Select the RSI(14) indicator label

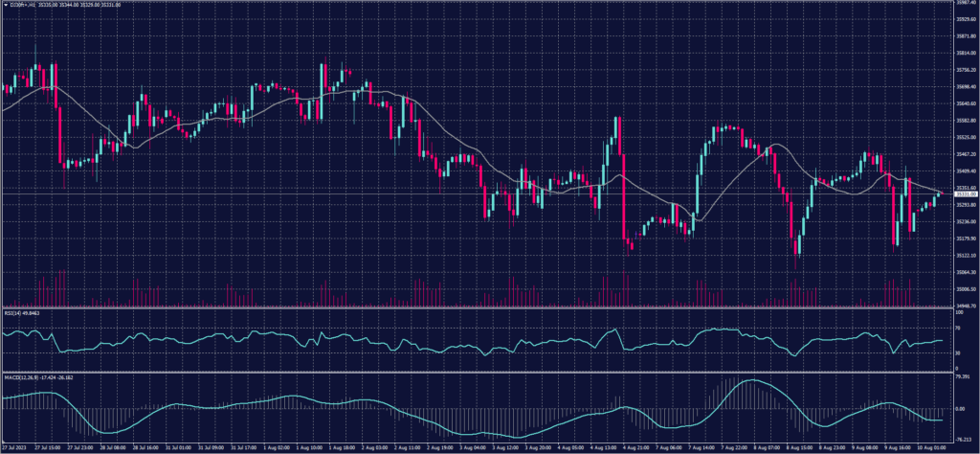click(x=23, y=312)
